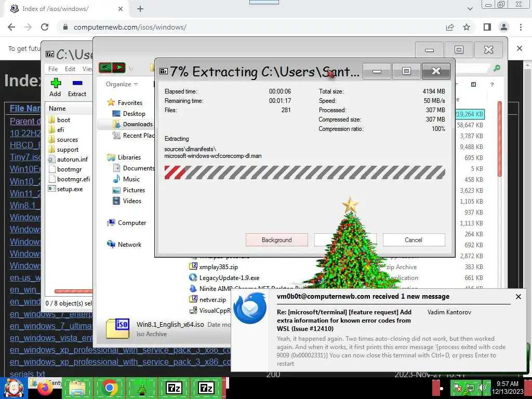Bookmark this page with star icon
Screen dimensions: 532x399
tap(467, 27)
